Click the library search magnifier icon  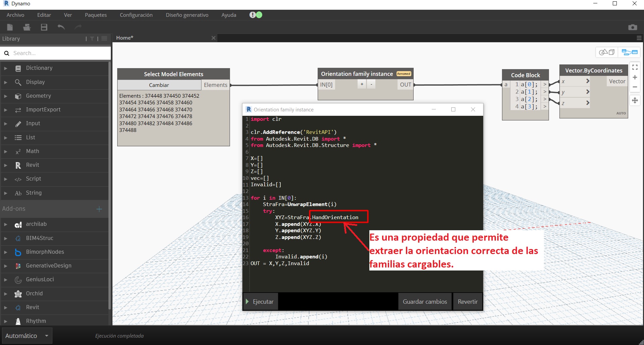pos(6,53)
